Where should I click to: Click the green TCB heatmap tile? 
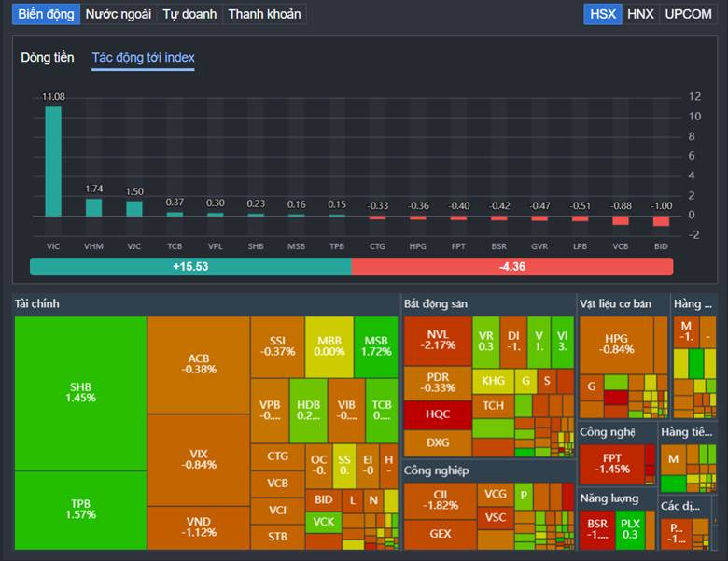382,411
